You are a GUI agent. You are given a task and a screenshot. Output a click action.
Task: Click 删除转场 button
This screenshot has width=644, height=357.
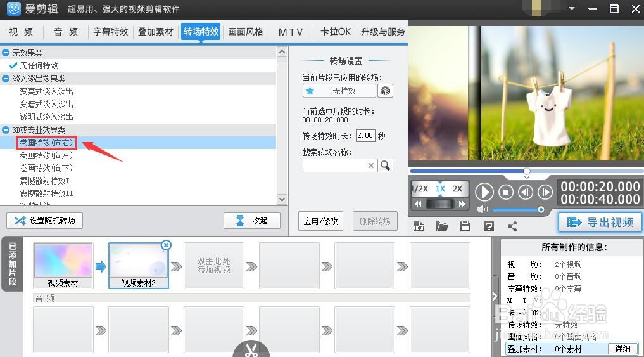[x=375, y=221]
